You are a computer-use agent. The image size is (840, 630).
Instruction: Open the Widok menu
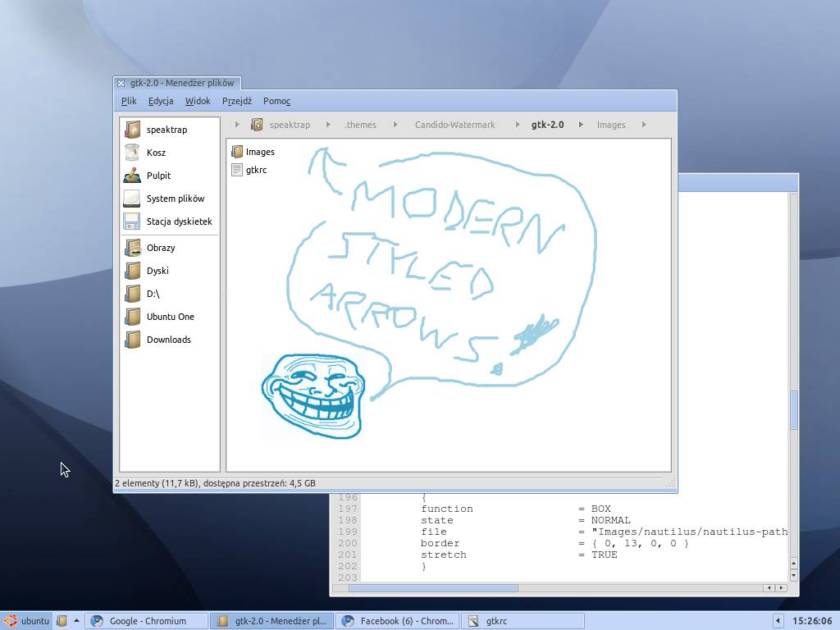(198, 101)
